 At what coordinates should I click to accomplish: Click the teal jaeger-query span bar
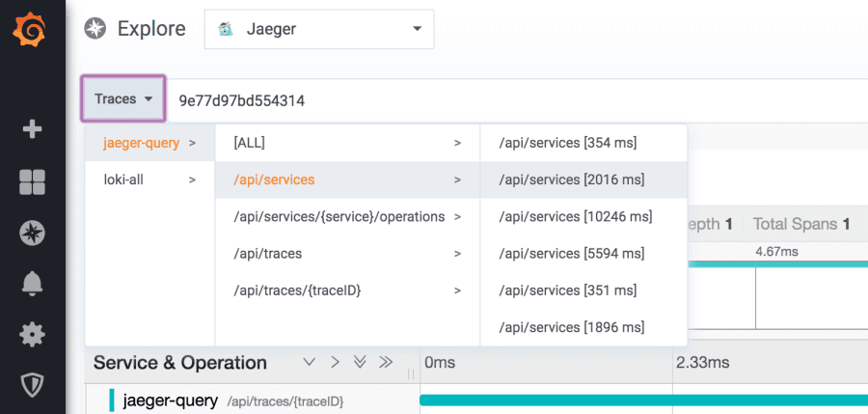pos(637,399)
